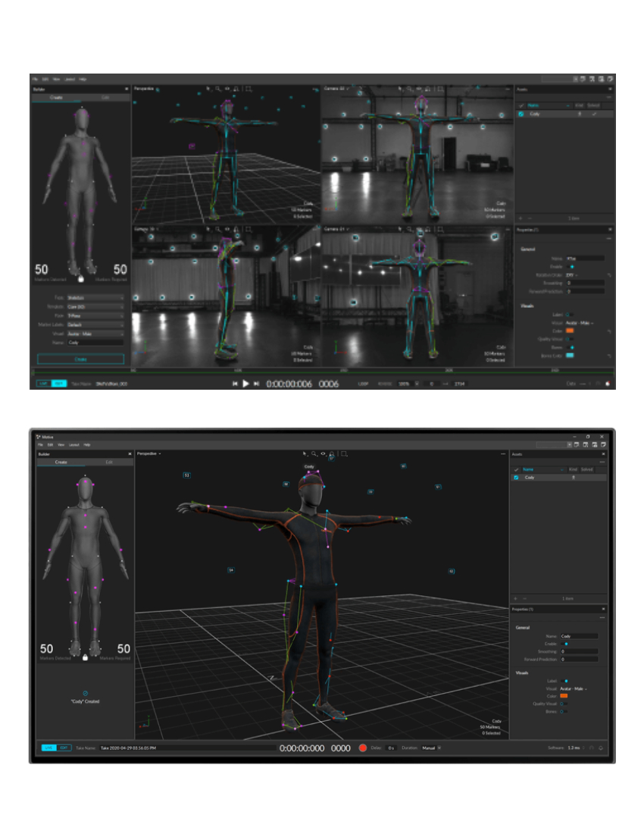Toggle Enable in the lower Properties pane
The image size is (644, 834).
click(x=566, y=644)
